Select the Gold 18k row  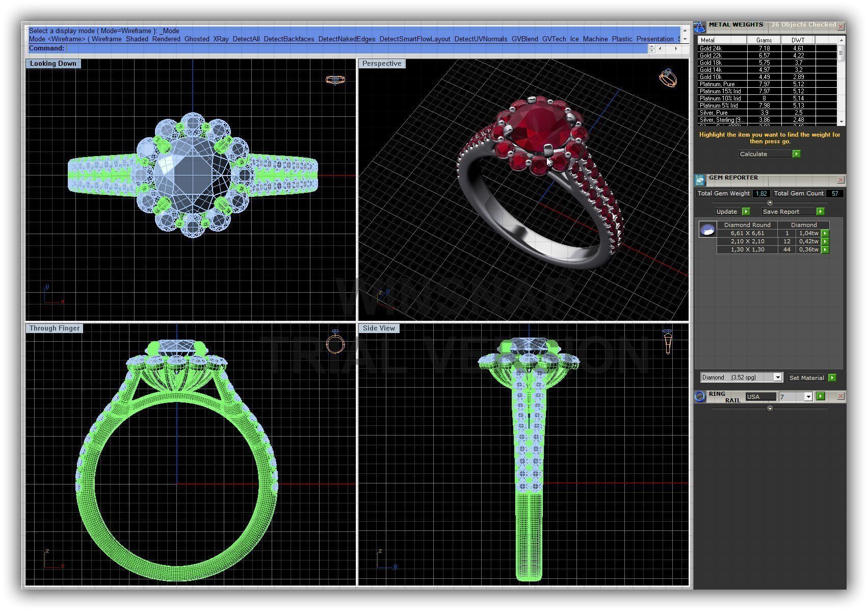click(x=767, y=63)
